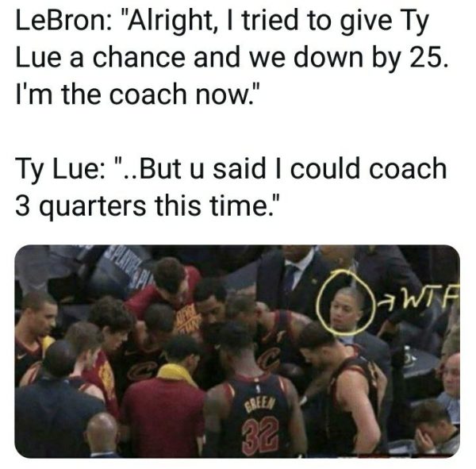Open the attached huddle photo

click(237, 351)
